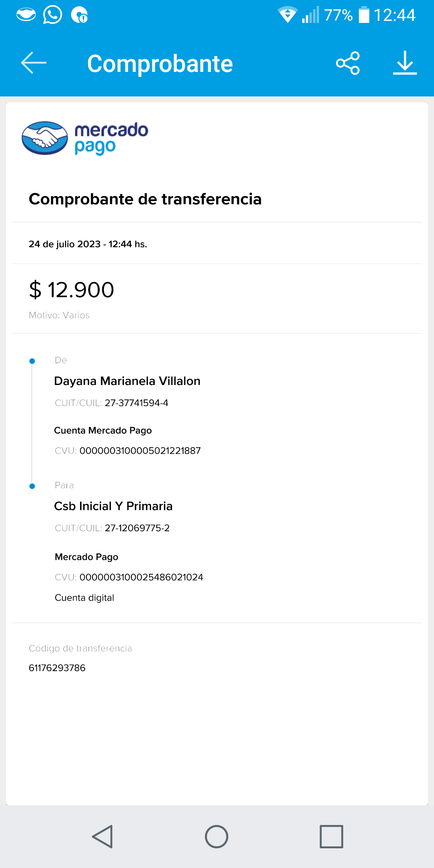Tap the recipient CVU number
434x868 pixels.
pos(141,577)
